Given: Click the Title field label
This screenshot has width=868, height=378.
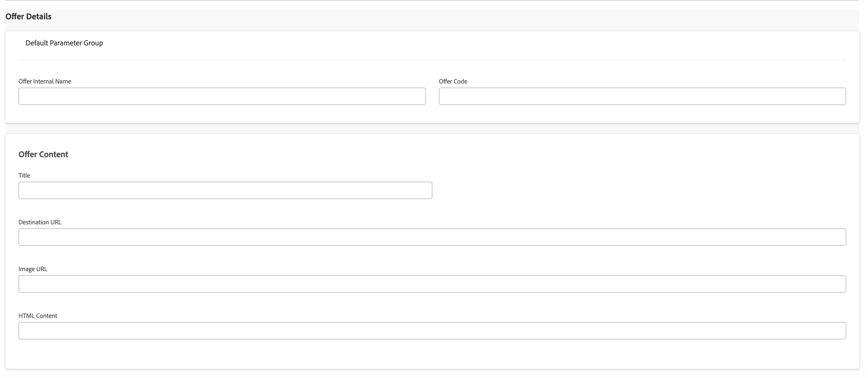Looking at the screenshot, I should (x=24, y=175).
